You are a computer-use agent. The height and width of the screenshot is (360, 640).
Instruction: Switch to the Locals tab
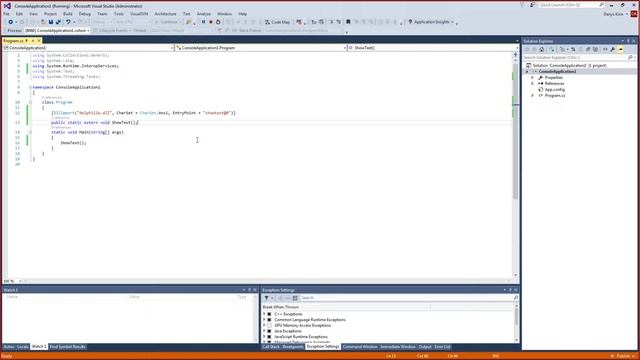click(23, 347)
